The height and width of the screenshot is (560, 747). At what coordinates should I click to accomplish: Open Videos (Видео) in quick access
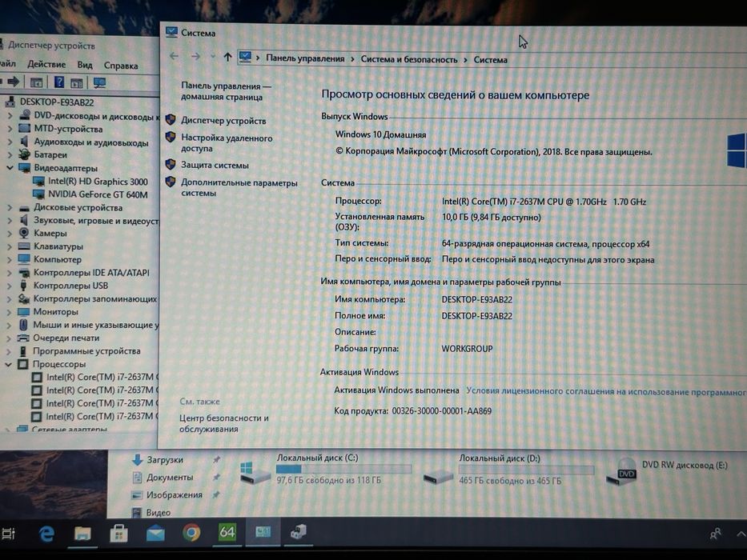click(159, 512)
